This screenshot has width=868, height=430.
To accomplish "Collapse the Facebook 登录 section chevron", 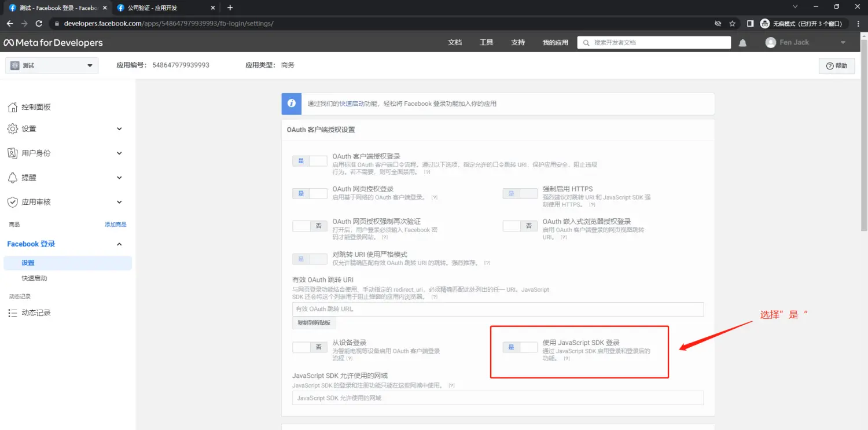I will pos(119,244).
